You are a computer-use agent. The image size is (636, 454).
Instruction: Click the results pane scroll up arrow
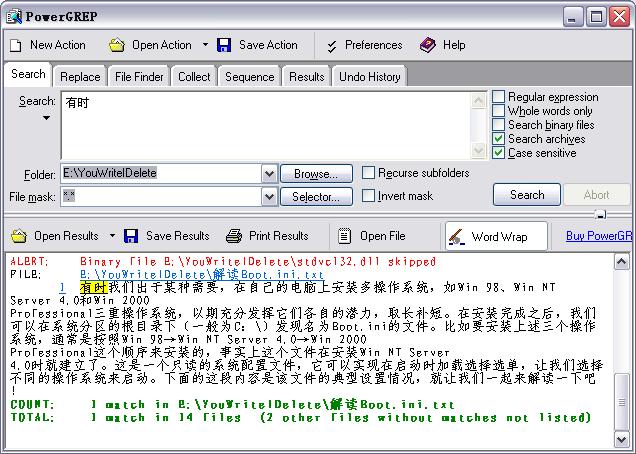[621, 262]
